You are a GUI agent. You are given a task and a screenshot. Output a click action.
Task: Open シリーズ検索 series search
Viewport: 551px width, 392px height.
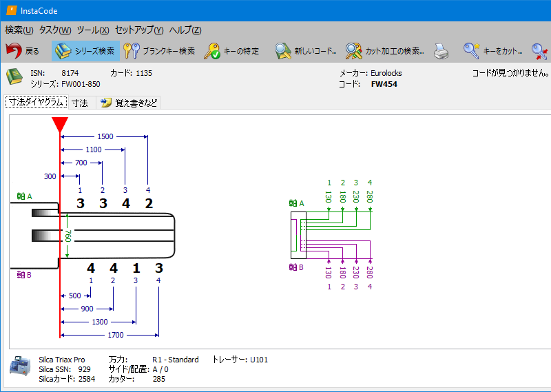pyautogui.click(x=85, y=51)
